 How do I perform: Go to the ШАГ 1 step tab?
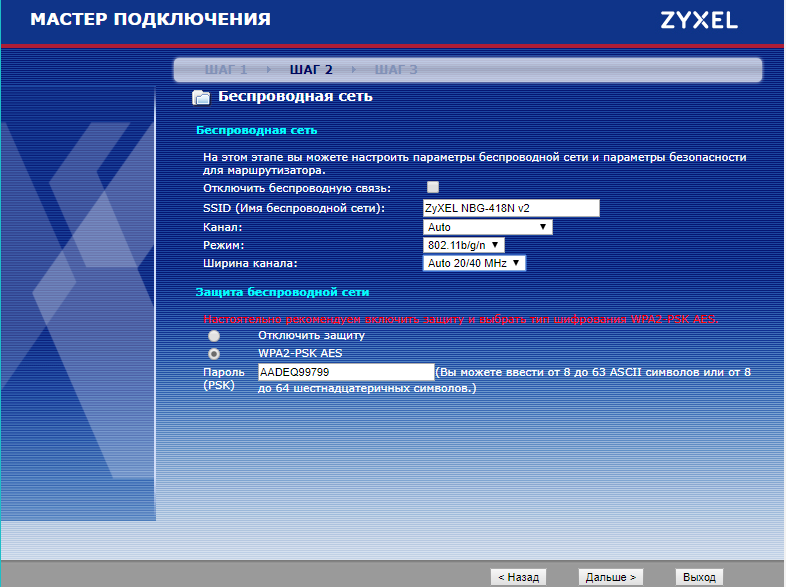(x=225, y=70)
